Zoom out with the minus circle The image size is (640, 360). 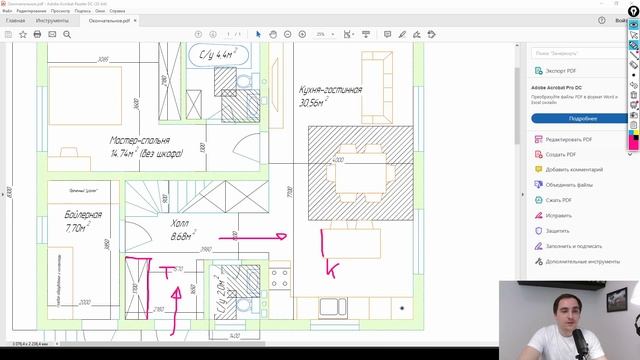(x=287, y=35)
